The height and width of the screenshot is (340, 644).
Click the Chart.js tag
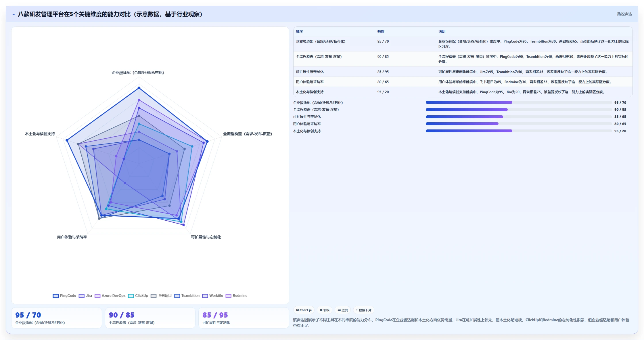(304, 310)
